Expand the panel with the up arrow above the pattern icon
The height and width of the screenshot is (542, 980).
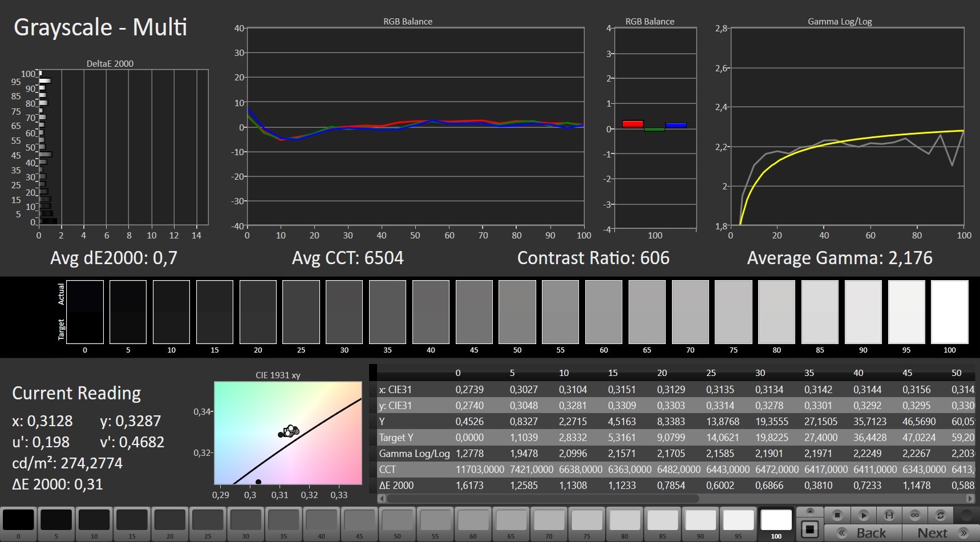[809, 512]
